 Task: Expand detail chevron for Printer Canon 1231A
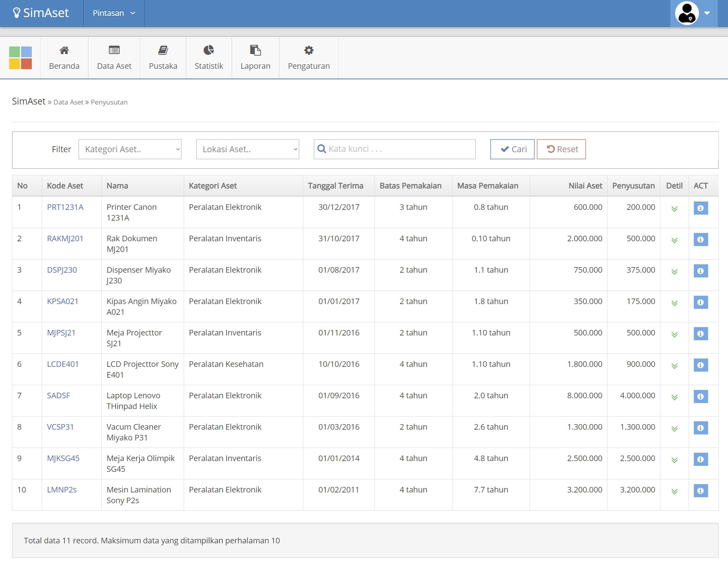pyautogui.click(x=674, y=209)
